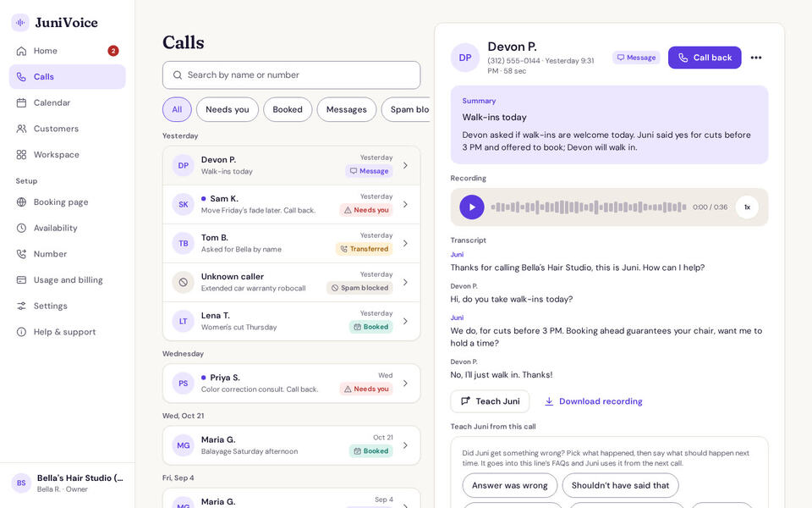Screen dimensions: 812x508
Task: Click the Needs you tag on Priya S. row
Action: 366,389
